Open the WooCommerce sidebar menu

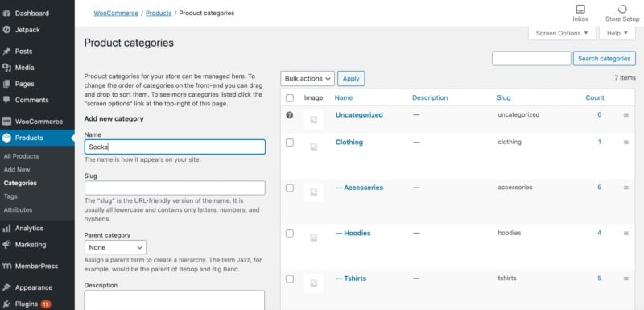(x=37, y=122)
